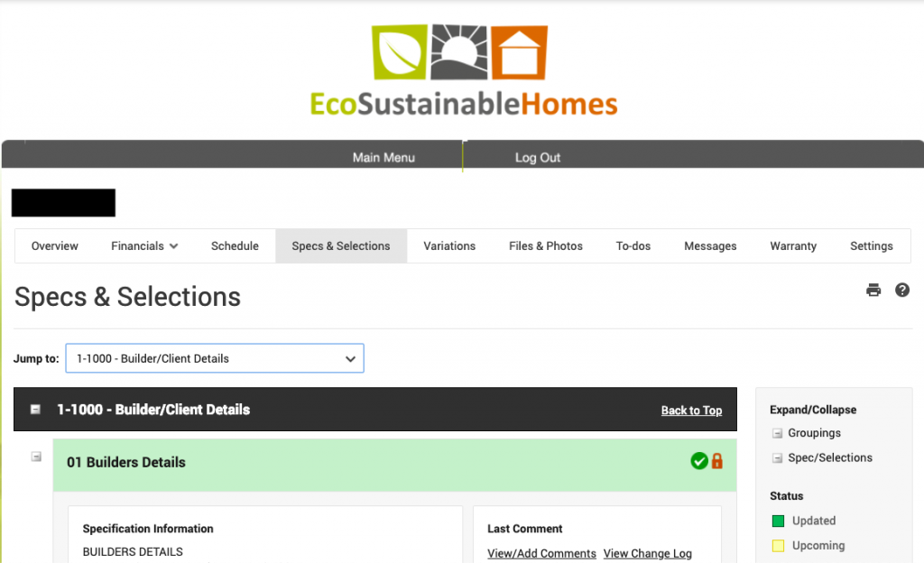
Task: Click the Back to Top link
Action: (x=691, y=411)
